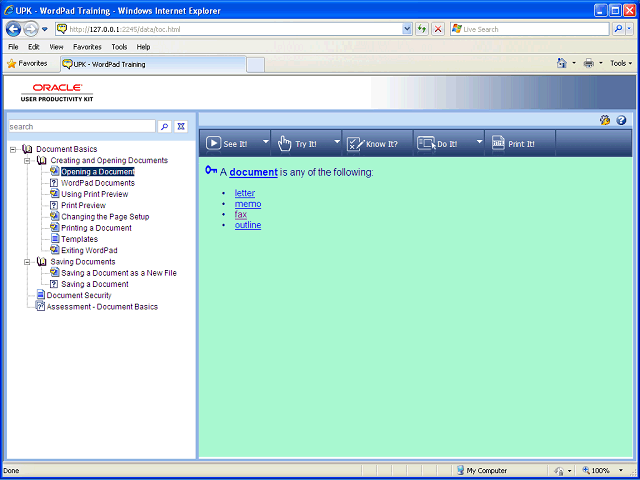Click the Templates page icon
Image resolution: width=640 pixels, height=480 pixels.
click(54, 239)
